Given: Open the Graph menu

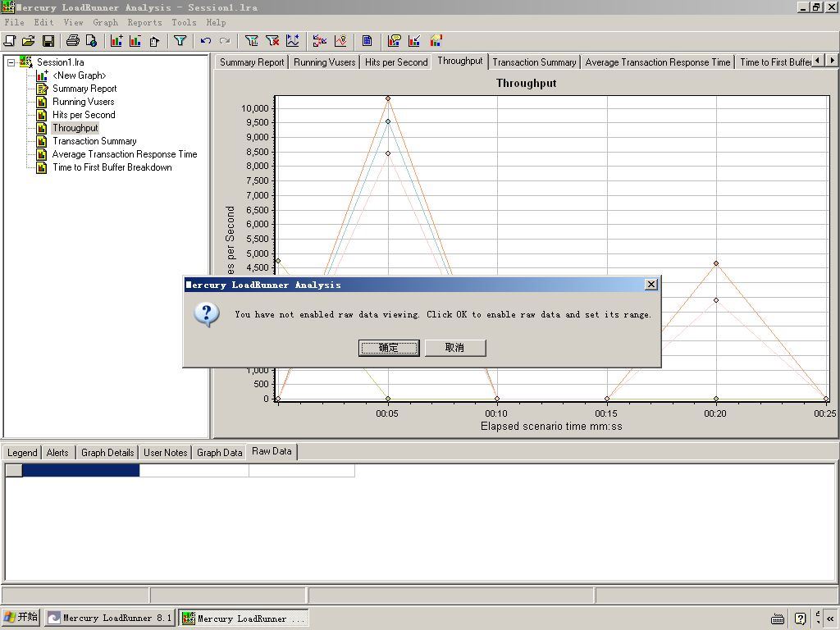Looking at the screenshot, I should coord(106,22).
